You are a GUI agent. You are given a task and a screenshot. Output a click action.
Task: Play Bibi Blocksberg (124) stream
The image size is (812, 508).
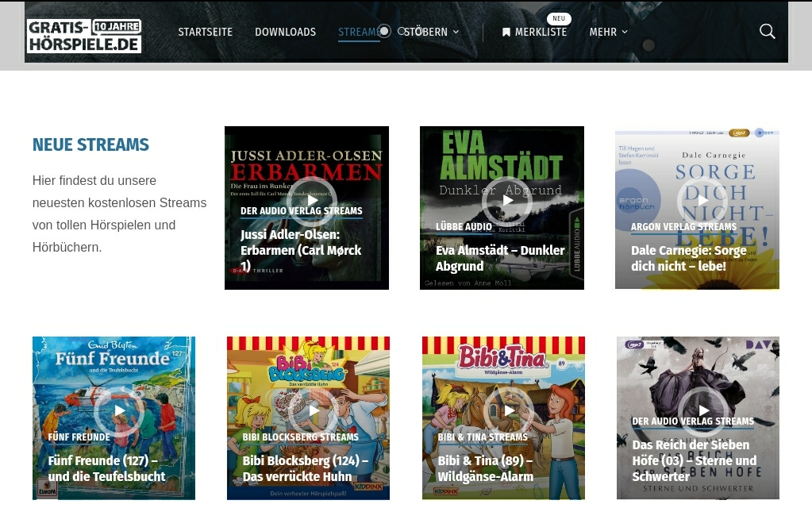pyautogui.click(x=313, y=411)
